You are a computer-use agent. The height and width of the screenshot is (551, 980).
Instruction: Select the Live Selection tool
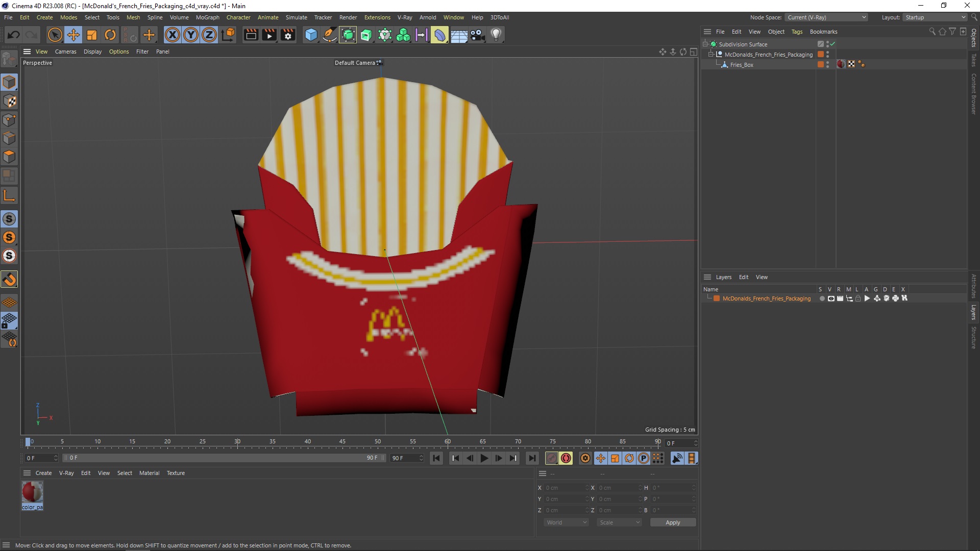[x=55, y=35]
